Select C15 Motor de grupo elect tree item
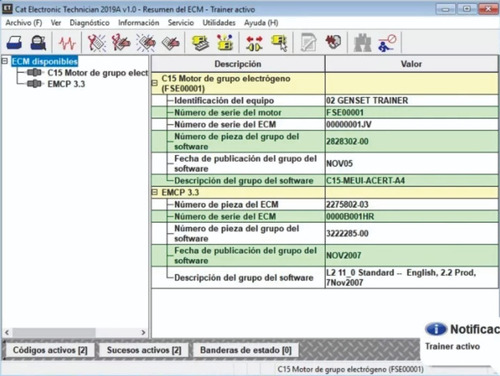 pos(97,73)
